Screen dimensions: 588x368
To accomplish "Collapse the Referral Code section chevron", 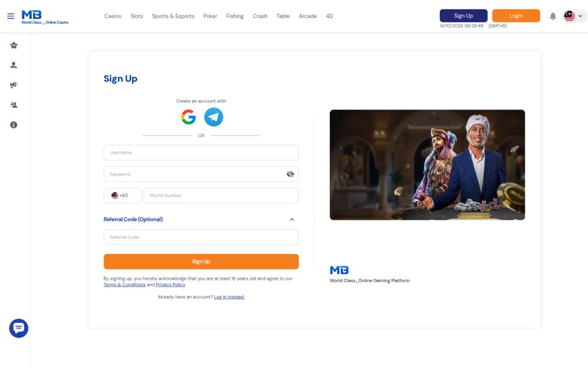I will click(x=292, y=220).
